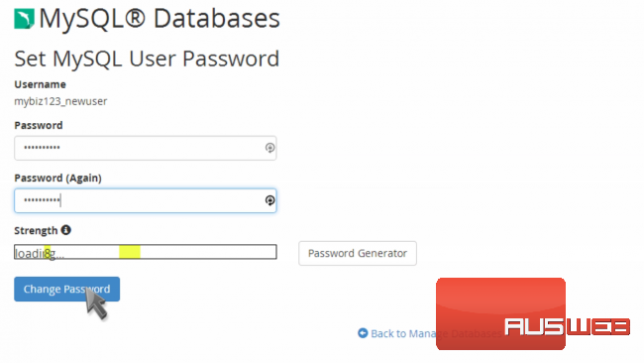Click the blue back-arrow circle icon

click(x=363, y=333)
